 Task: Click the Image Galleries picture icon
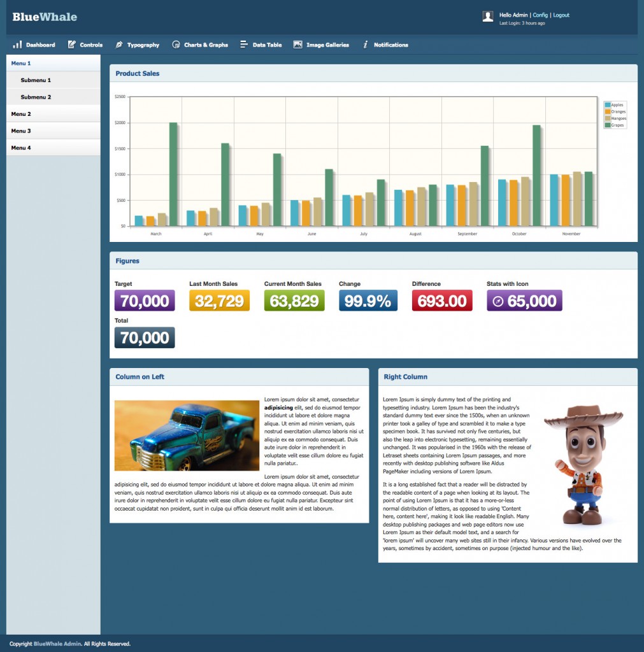pos(297,45)
